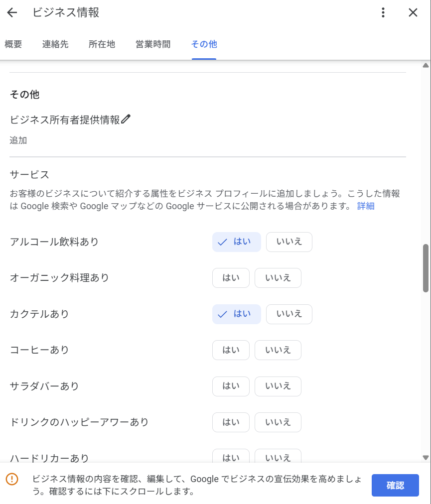This screenshot has width=431, height=504.
Task: Click the scrollbar down arrow
Action: pyautogui.click(x=426, y=457)
